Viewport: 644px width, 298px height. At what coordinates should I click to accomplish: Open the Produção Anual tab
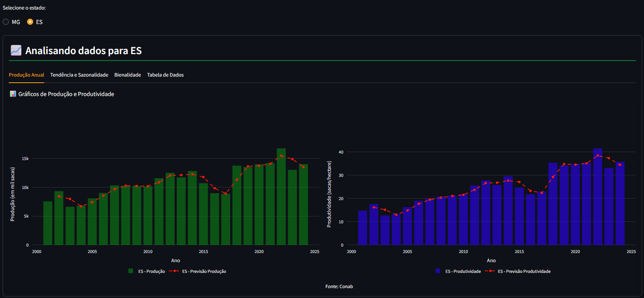[x=26, y=75]
